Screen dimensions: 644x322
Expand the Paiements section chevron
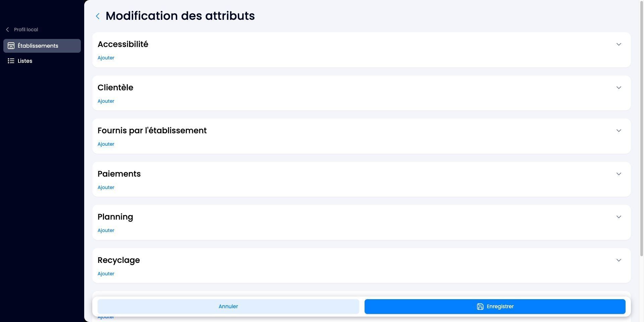tap(619, 174)
